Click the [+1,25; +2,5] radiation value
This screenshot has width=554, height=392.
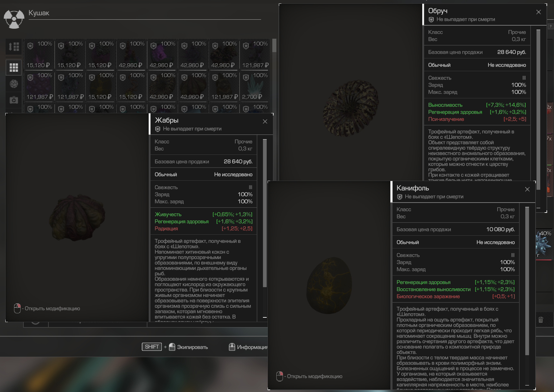click(x=237, y=228)
